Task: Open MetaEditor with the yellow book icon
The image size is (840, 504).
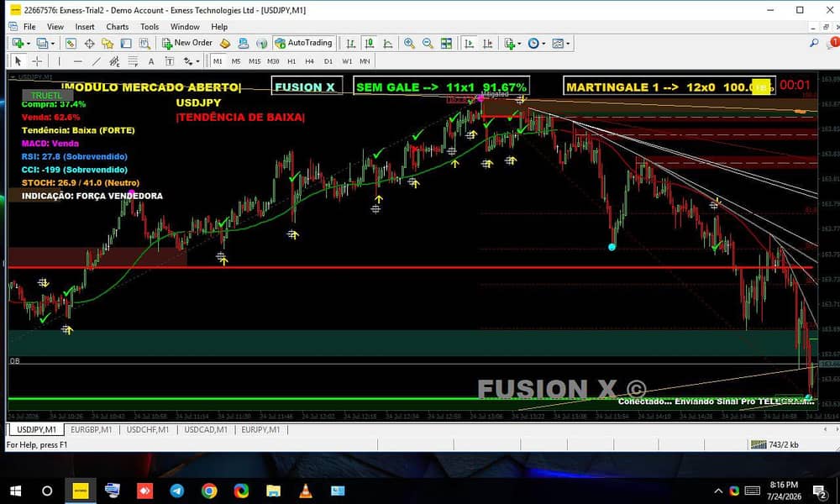Action: pos(225,44)
